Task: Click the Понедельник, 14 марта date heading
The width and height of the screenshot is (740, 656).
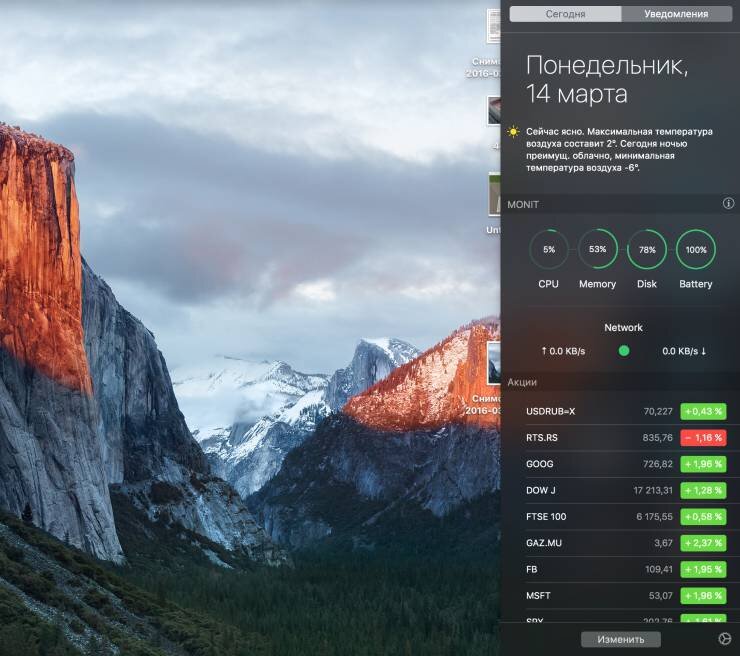Action: (x=607, y=79)
